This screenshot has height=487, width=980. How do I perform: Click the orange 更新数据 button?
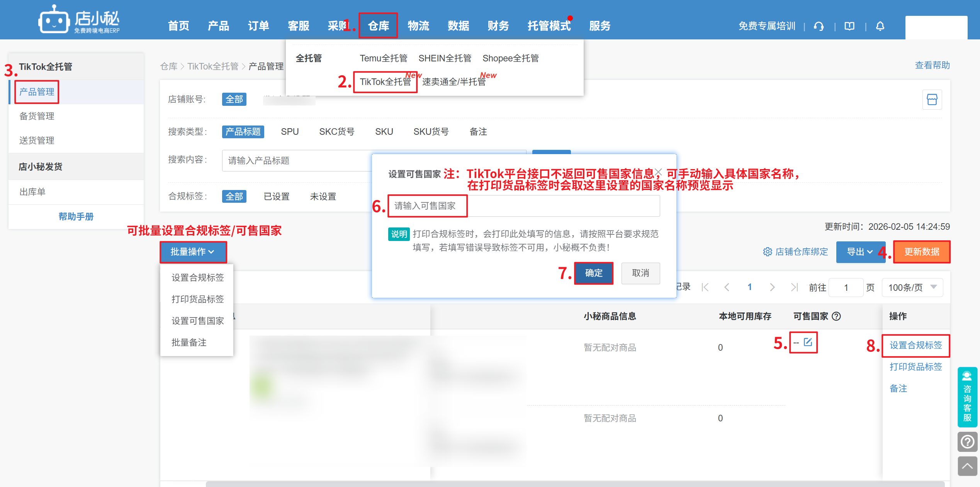922,252
